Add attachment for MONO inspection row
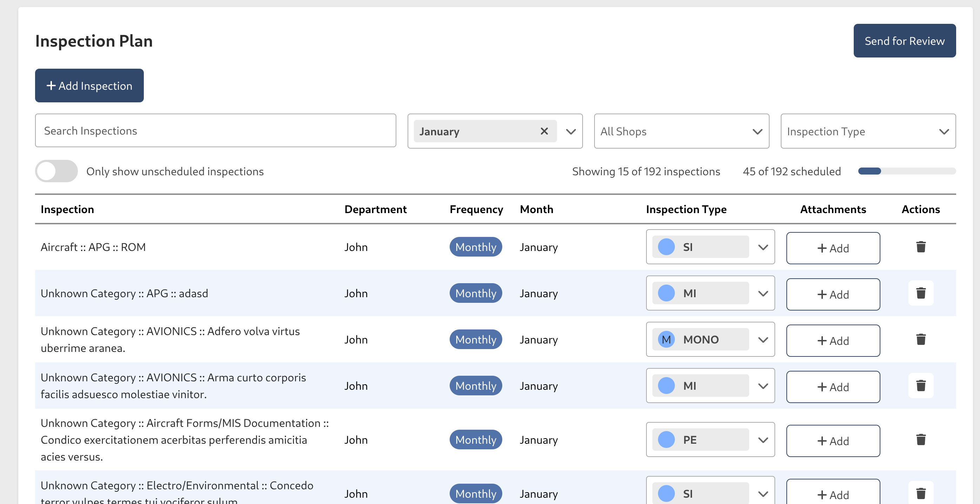 (833, 341)
